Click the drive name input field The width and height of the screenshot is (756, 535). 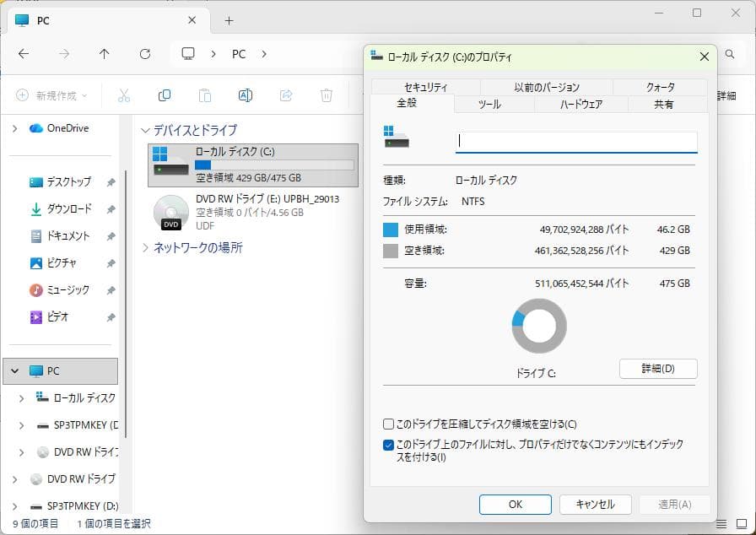point(576,140)
